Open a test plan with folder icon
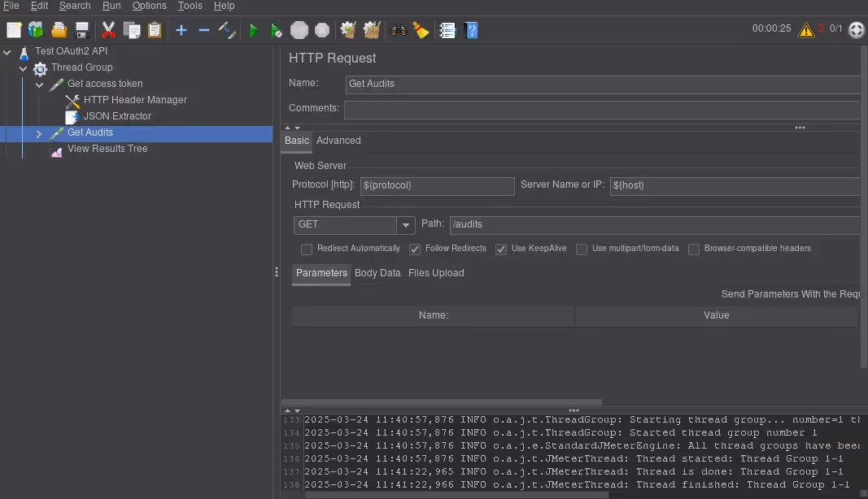868x499 pixels. coord(59,30)
